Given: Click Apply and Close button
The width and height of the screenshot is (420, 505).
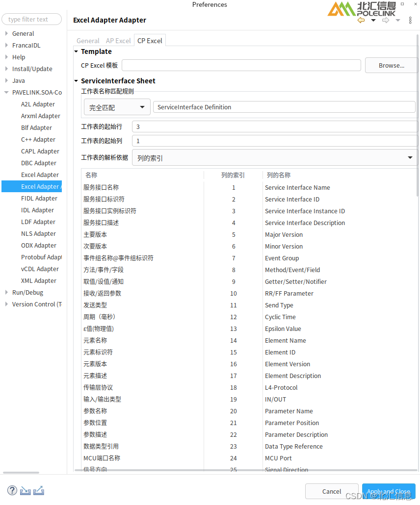Looking at the screenshot, I should coord(389,491).
